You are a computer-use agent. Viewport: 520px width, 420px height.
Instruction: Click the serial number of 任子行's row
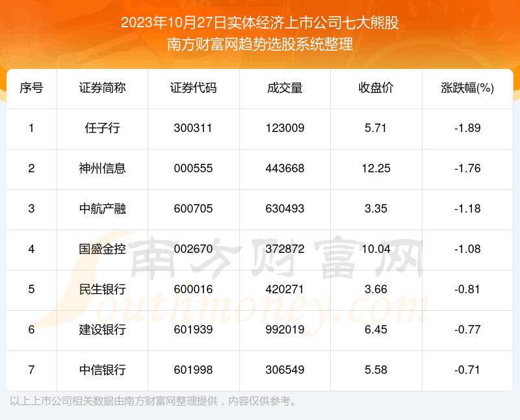[31, 128]
